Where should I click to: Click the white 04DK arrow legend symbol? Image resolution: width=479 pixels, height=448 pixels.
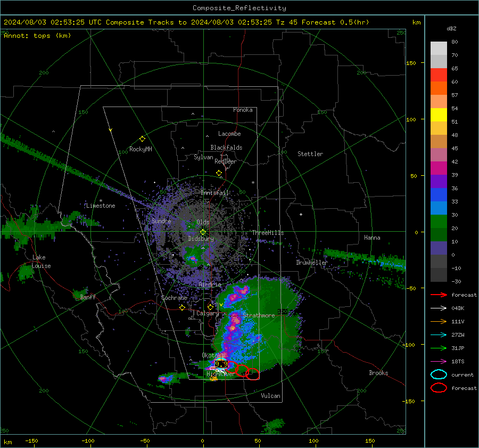click(439, 308)
